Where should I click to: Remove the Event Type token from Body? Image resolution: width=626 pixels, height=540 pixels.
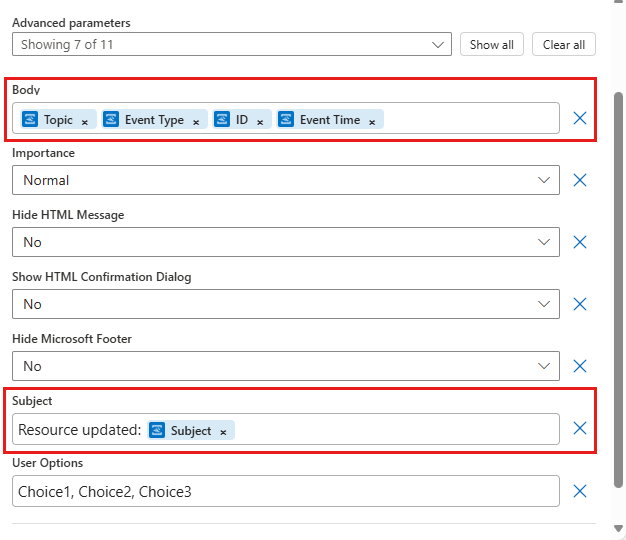[x=196, y=121]
